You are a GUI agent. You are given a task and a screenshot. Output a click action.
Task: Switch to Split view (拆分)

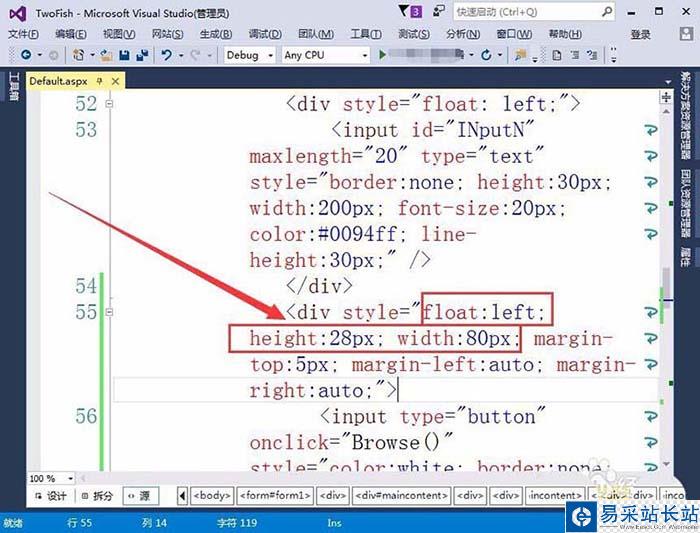97,496
